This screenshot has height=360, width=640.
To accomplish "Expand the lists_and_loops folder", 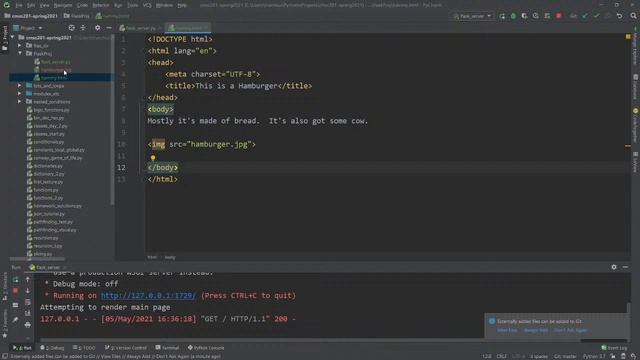I will pyautogui.click(x=20, y=86).
